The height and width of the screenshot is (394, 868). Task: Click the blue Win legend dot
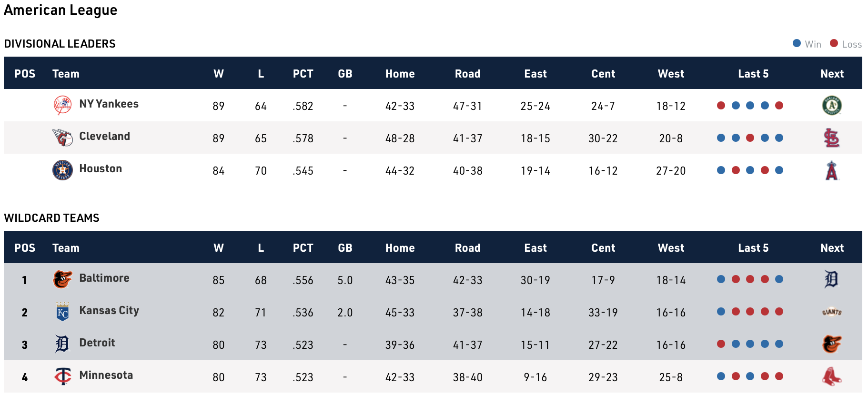(x=797, y=43)
